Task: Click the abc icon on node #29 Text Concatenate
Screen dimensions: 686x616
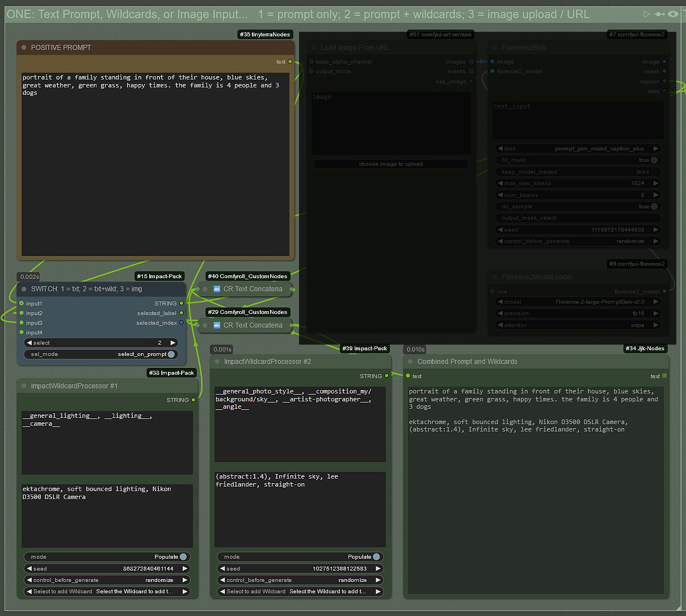Action: tap(217, 325)
